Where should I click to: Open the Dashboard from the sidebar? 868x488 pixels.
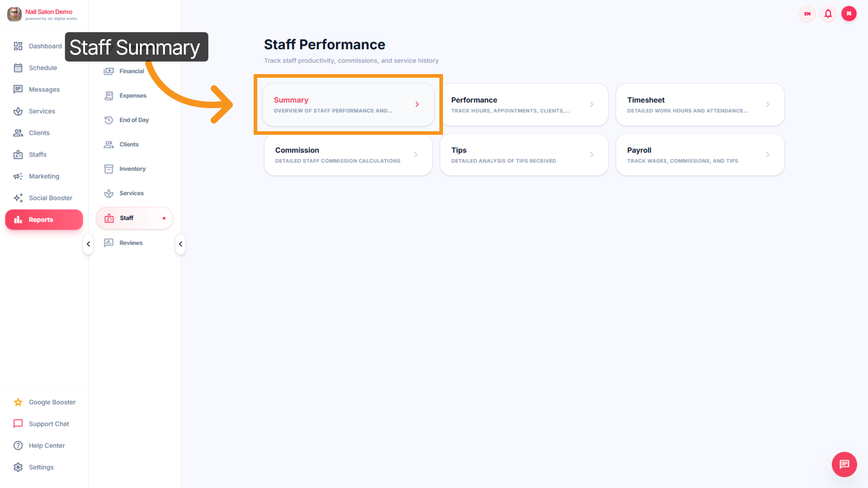tap(18, 46)
